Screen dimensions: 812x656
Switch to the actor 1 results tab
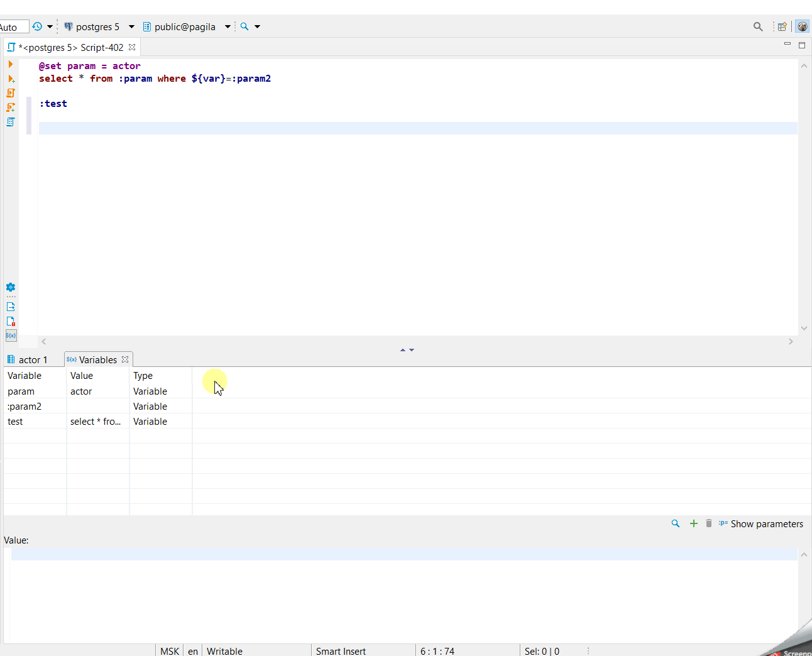(x=31, y=359)
